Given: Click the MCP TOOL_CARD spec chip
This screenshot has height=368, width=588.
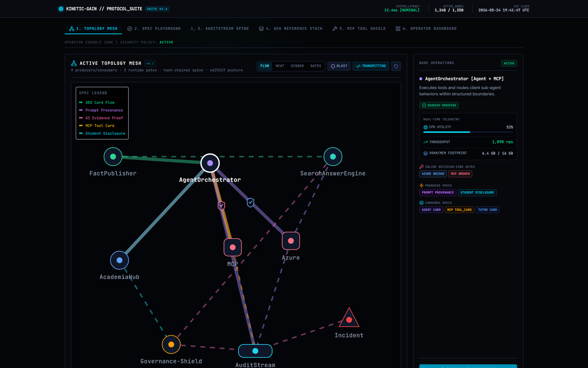Looking at the screenshot, I should coord(459,210).
